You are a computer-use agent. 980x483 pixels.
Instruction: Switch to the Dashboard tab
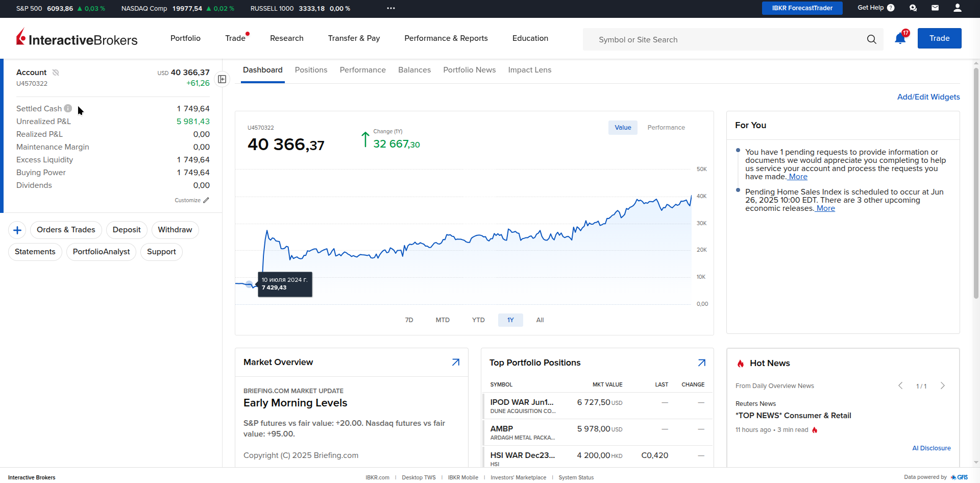tap(263, 70)
